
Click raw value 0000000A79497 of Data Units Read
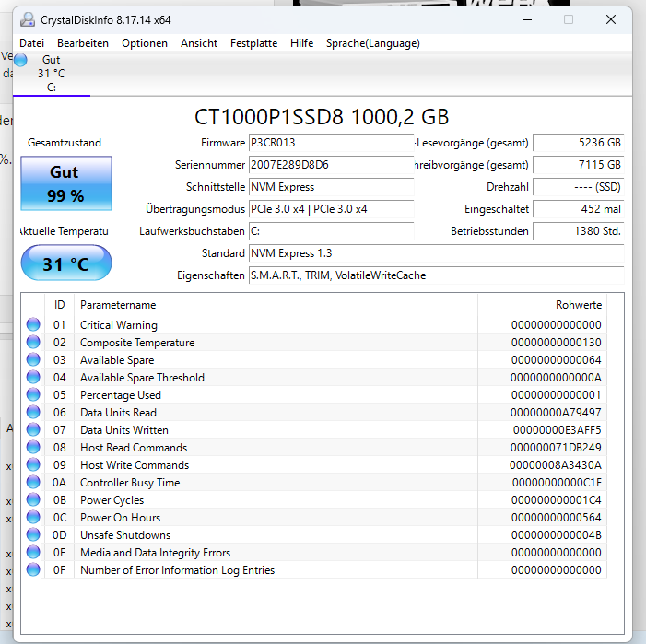[x=556, y=413]
